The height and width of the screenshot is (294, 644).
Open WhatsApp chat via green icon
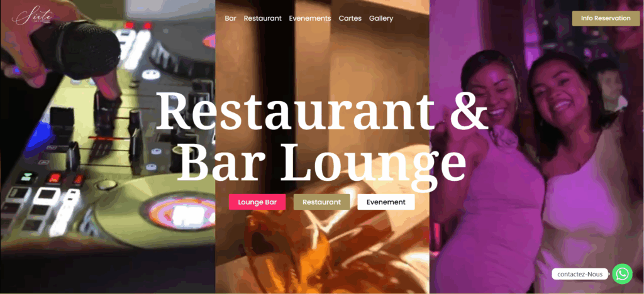pyautogui.click(x=622, y=273)
